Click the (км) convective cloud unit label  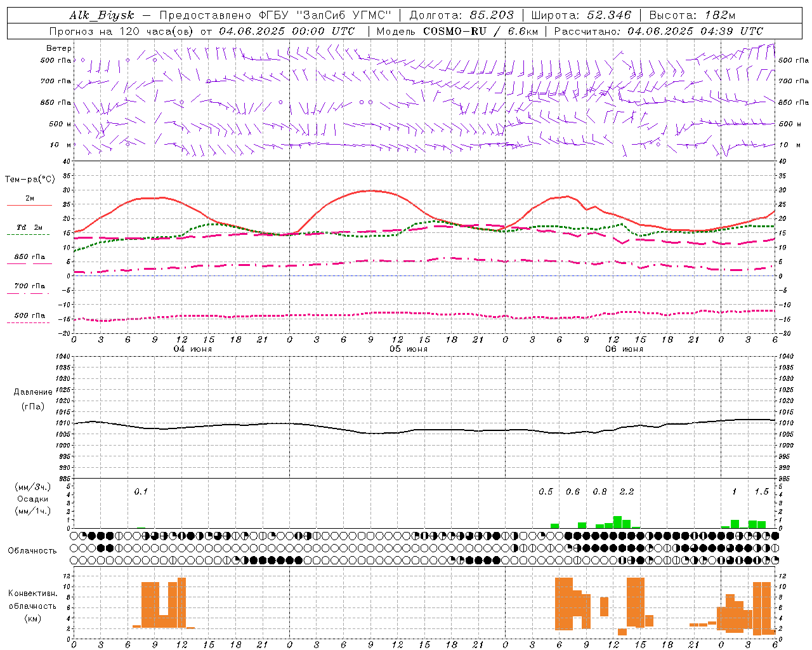tap(32, 618)
